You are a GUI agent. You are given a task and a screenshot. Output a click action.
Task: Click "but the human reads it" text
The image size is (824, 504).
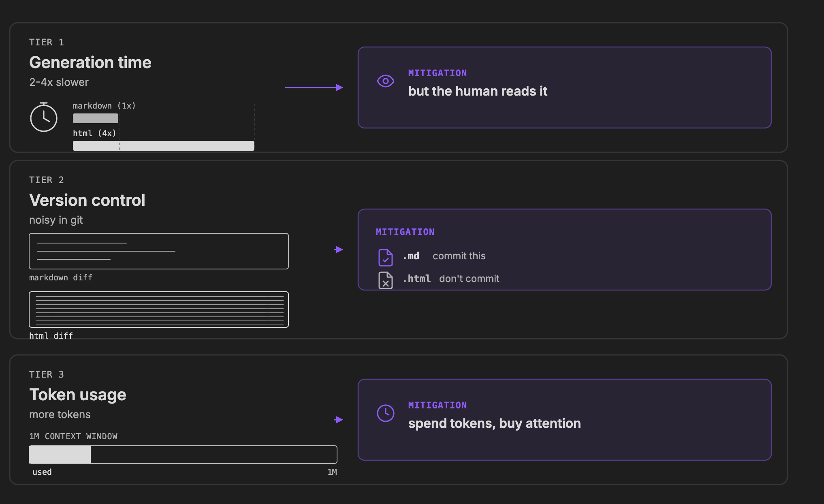pyautogui.click(x=478, y=91)
